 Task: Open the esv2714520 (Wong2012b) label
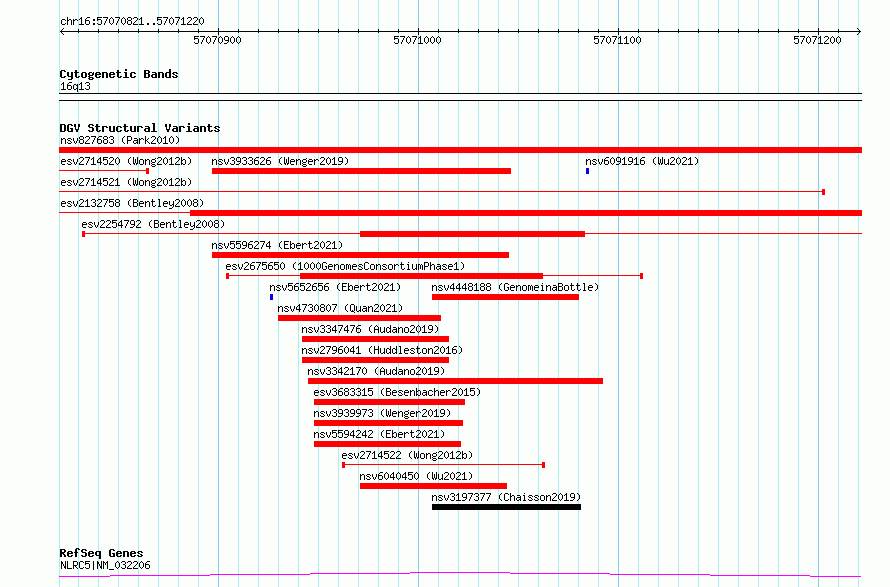tap(126, 161)
